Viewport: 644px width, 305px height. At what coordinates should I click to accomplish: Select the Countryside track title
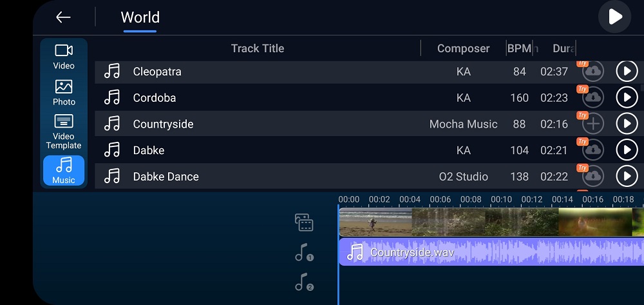(x=163, y=124)
